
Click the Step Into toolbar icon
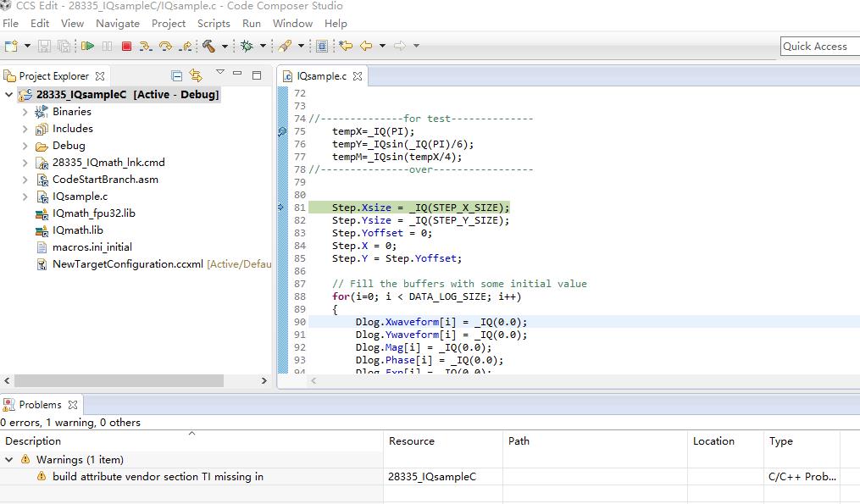pyautogui.click(x=147, y=46)
